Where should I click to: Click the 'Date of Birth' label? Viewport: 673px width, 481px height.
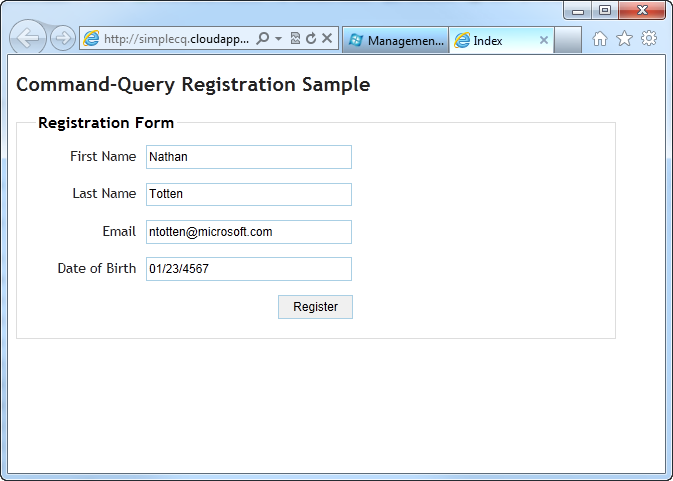pyautogui.click(x=97, y=268)
